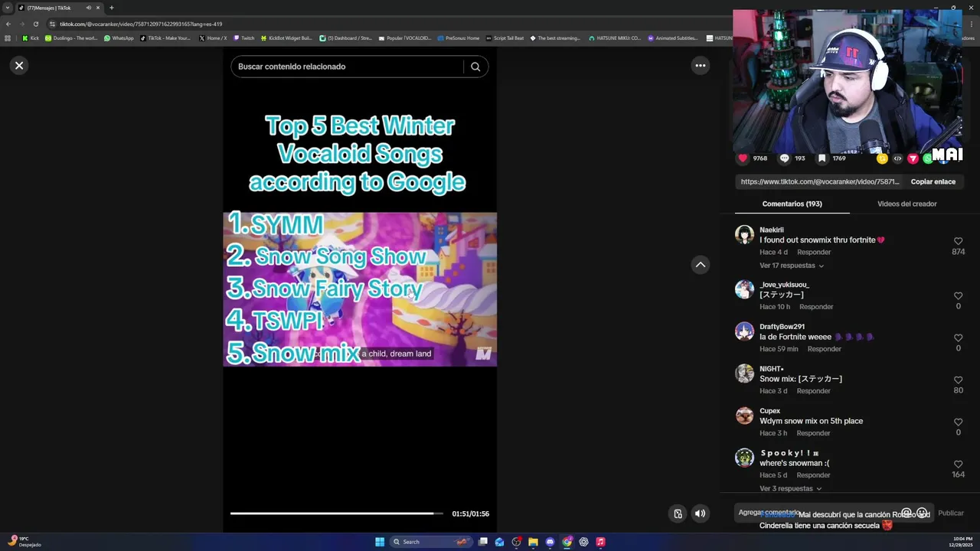Like DraftyBow291's comment
Screen dimensions: 980x551
958,337
